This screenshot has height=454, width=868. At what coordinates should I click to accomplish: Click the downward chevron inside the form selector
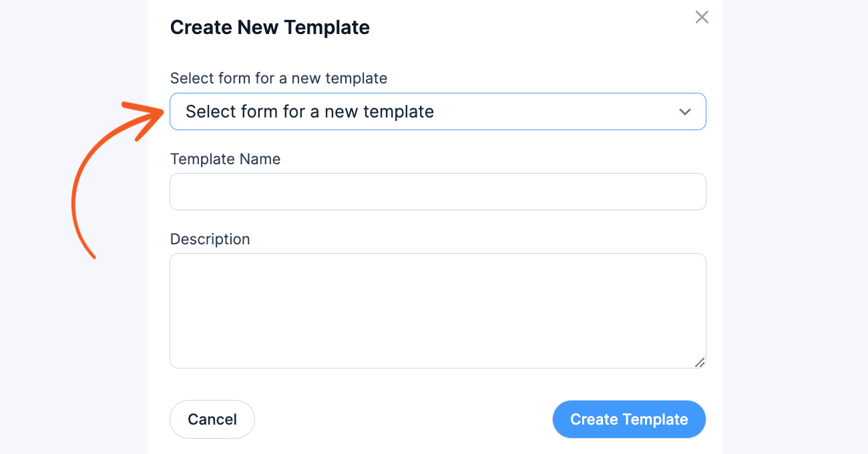click(x=685, y=111)
